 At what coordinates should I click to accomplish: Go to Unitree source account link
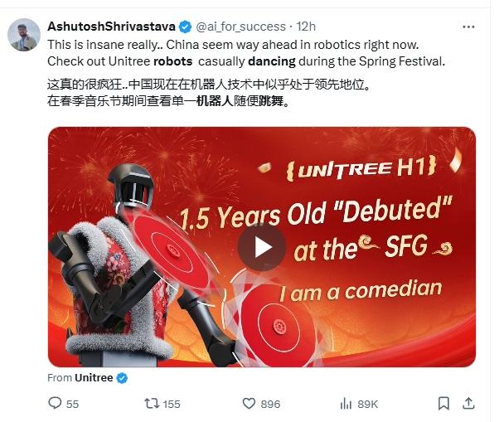pos(94,378)
